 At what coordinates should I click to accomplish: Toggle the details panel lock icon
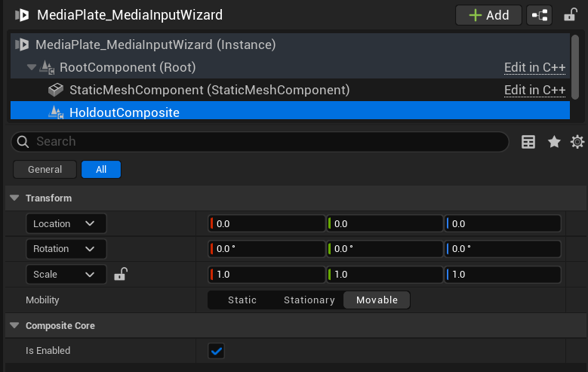point(571,15)
